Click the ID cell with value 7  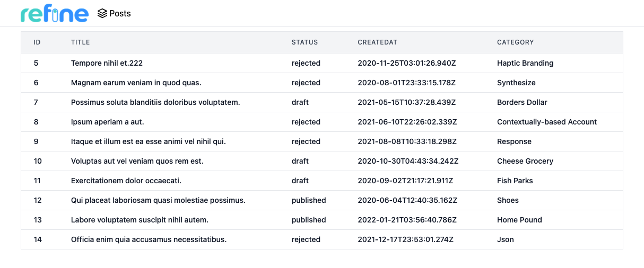(x=36, y=102)
